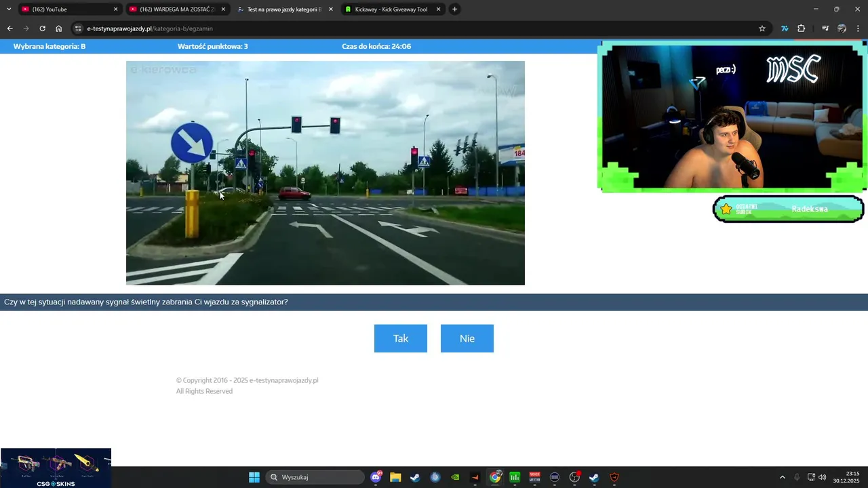Answer Nie to the traffic signal question
The height and width of the screenshot is (488, 868).
[467, 338]
